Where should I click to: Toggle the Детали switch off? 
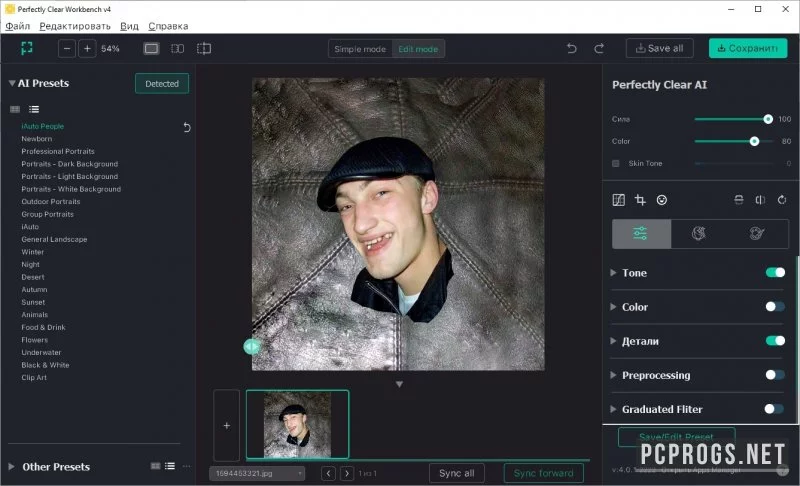[775, 341]
